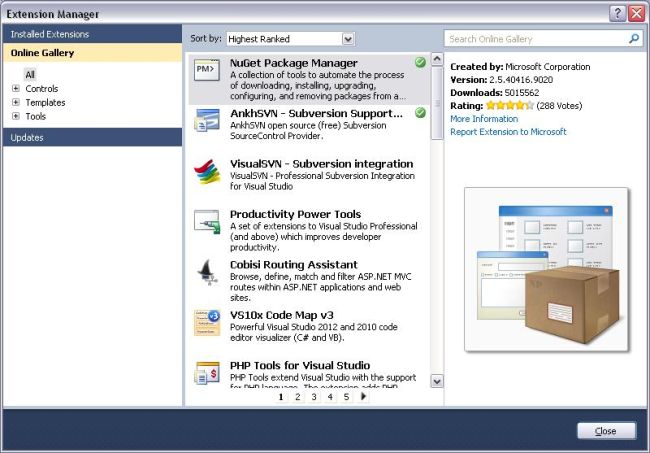Click the Cobisi Routing Assistant witch hat icon
This screenshot has height=453, width=650.
207,272
